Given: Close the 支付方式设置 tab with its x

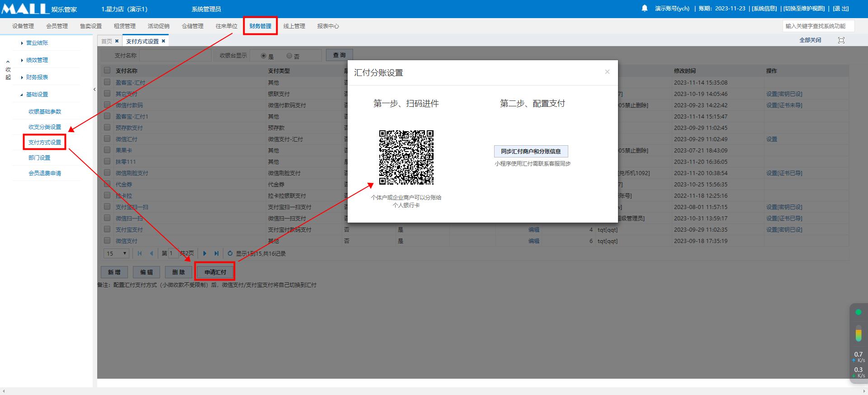Looking at the screenshot, I should coord(164,41).
